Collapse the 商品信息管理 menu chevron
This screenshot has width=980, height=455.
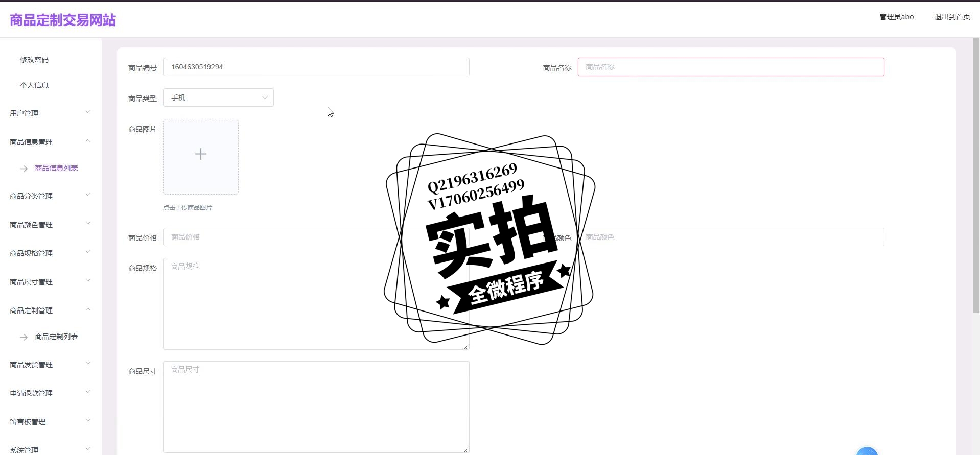[x=88, y=140]
